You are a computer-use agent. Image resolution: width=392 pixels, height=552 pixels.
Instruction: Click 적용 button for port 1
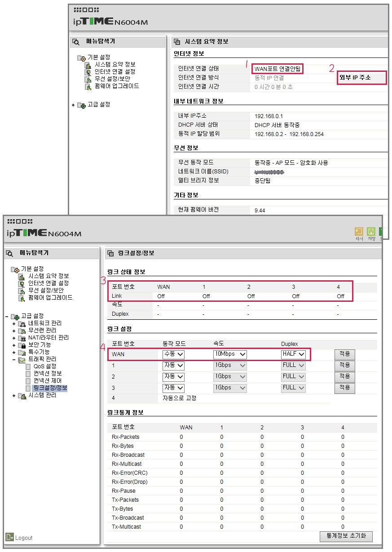click(344, 365)
